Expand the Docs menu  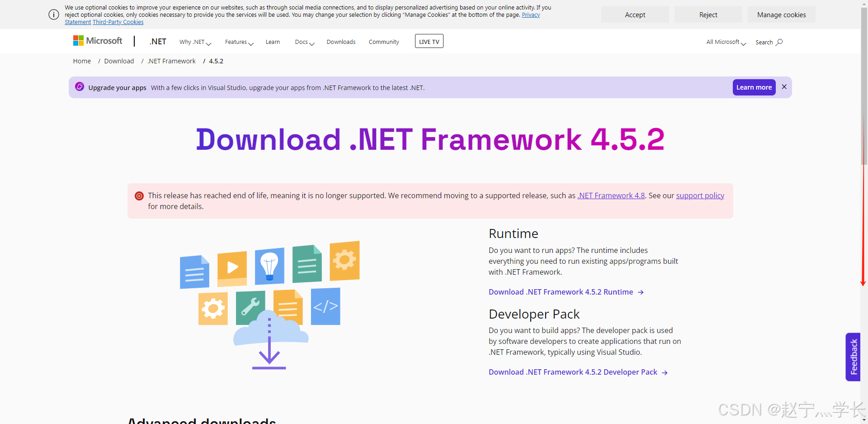click(305, 42)
